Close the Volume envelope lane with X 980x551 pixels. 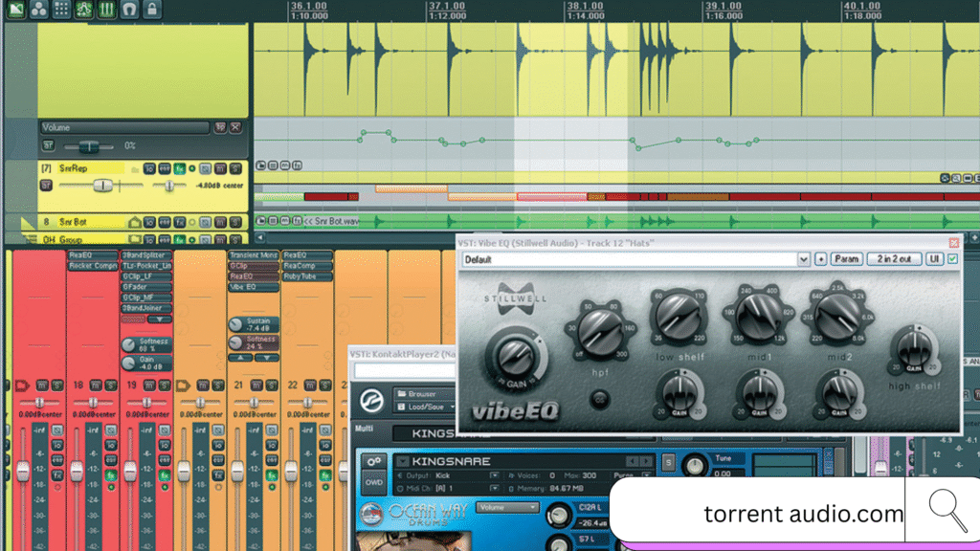point(235,127)
